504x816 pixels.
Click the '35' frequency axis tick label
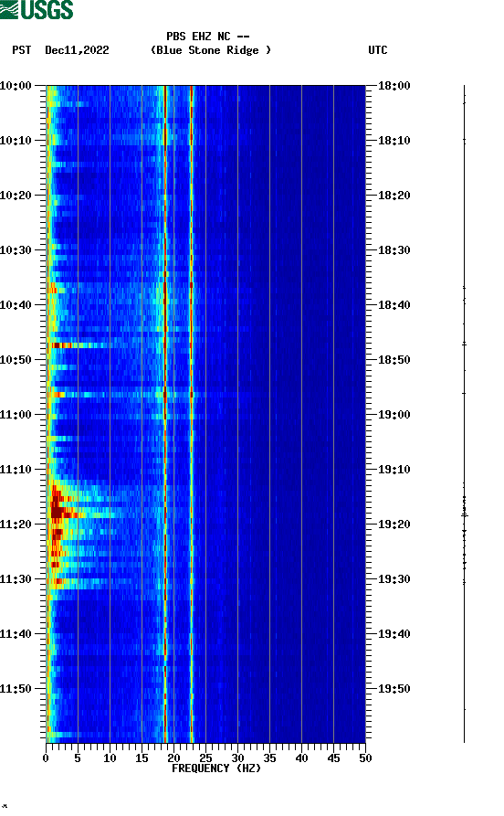tap(270, 758)
